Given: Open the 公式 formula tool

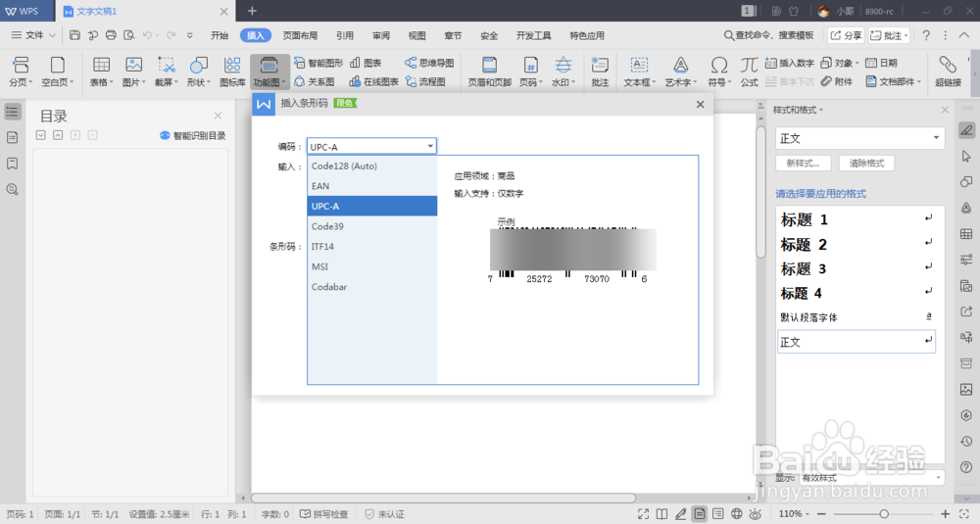Looking at the screenshot, I should pos(749,71).
